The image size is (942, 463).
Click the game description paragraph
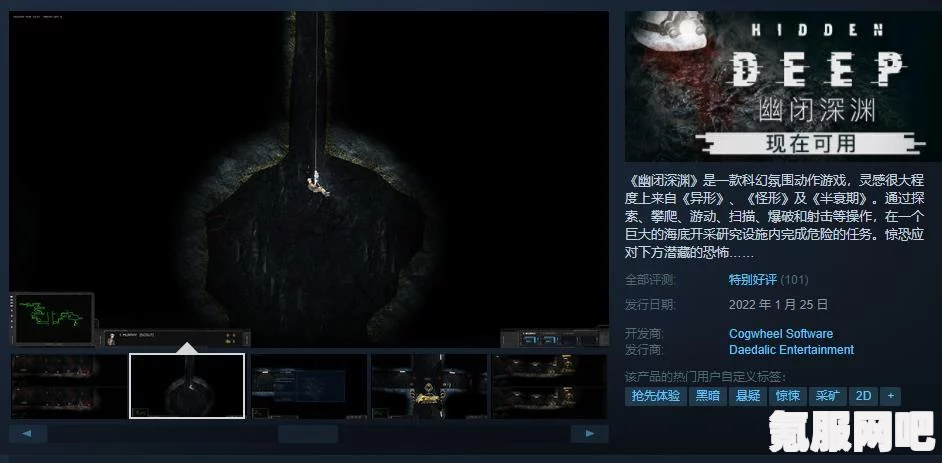coord(775,216)
